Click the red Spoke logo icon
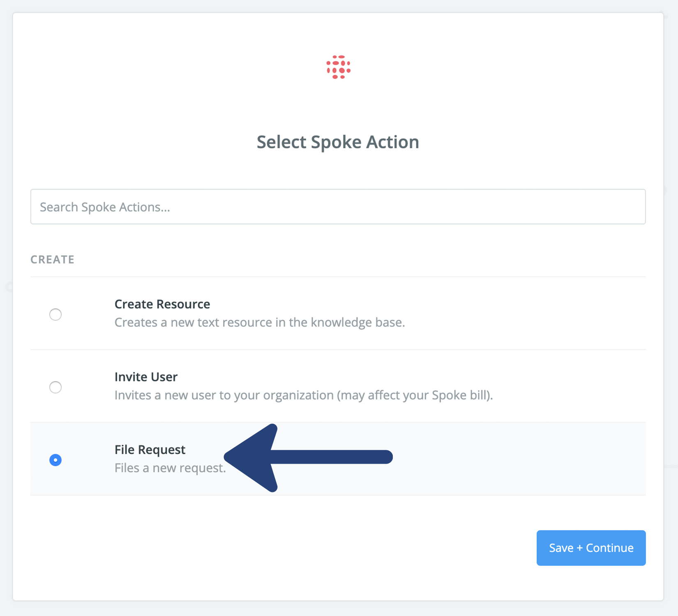 click(338, 67)
